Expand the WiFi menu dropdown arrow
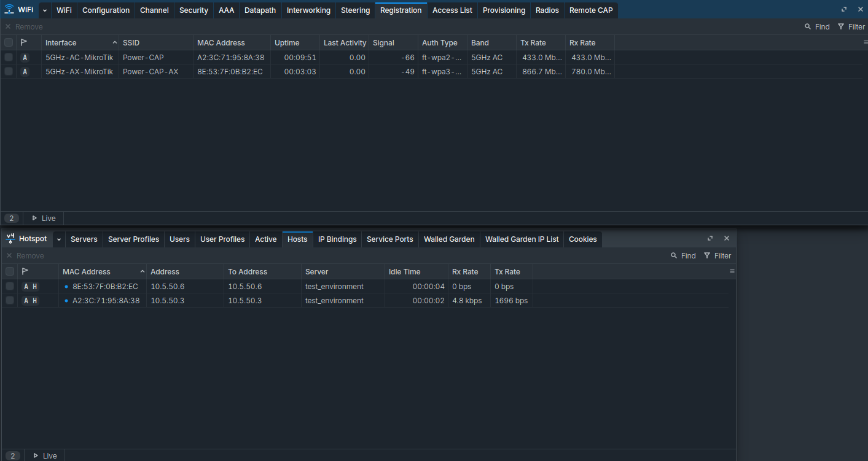Image resolution: width=868 pixels, height=461 pixels. (45, 10)
